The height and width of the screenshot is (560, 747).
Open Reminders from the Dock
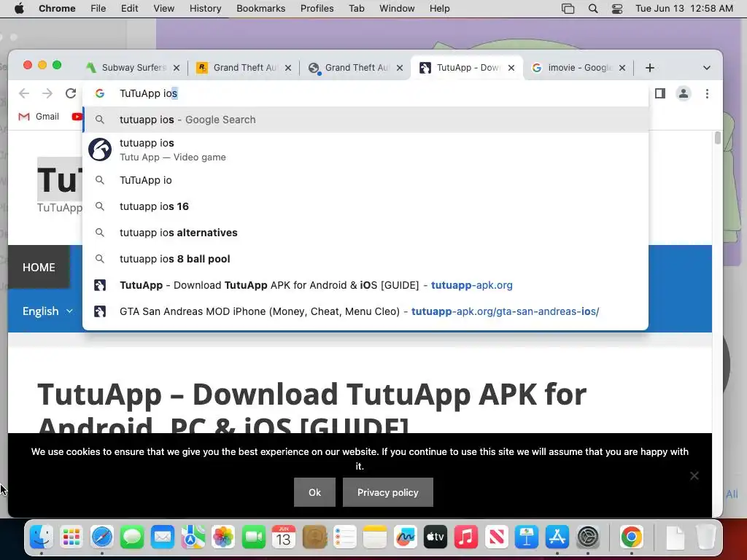pos(345,537)
